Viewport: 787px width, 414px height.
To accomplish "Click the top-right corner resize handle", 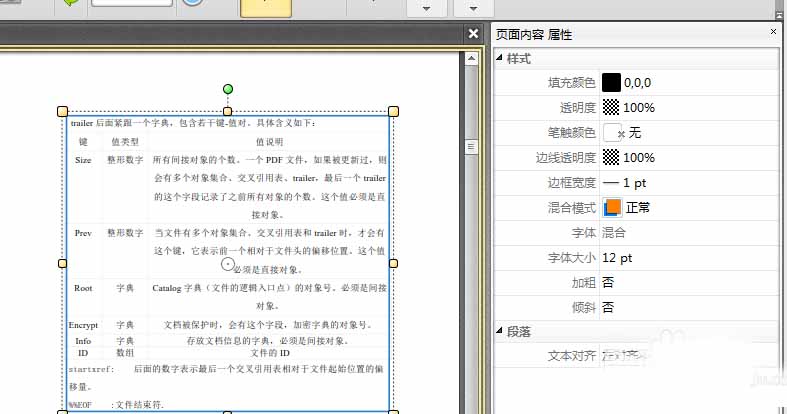I will (394, 111).
